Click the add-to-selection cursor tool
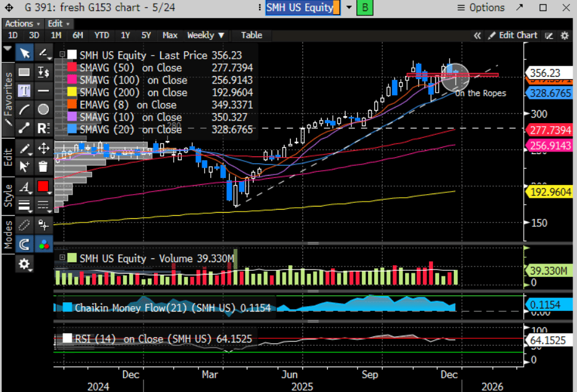Image resolution: width=577 pixels, height=392 pixels. coord(25,166)
